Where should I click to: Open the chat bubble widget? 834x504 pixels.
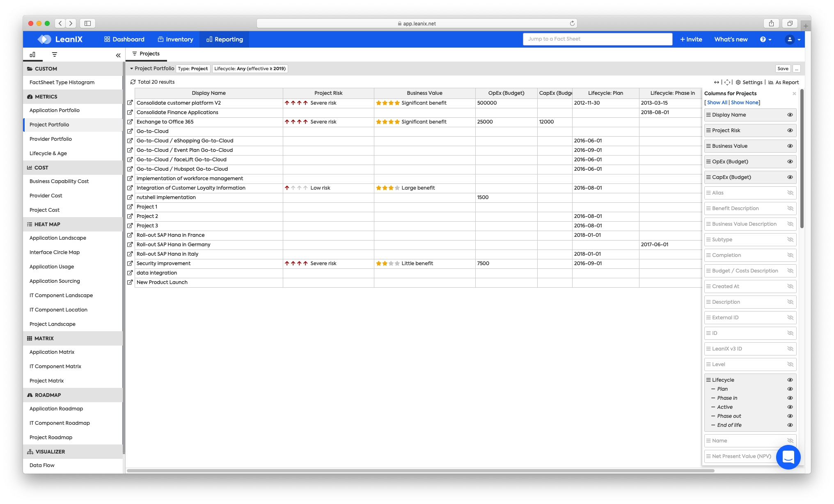[788, 457]
